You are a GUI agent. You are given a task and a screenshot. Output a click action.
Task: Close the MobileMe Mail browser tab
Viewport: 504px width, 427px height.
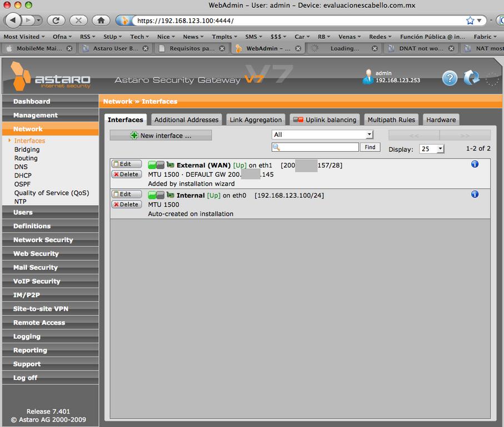click(69, 48)
